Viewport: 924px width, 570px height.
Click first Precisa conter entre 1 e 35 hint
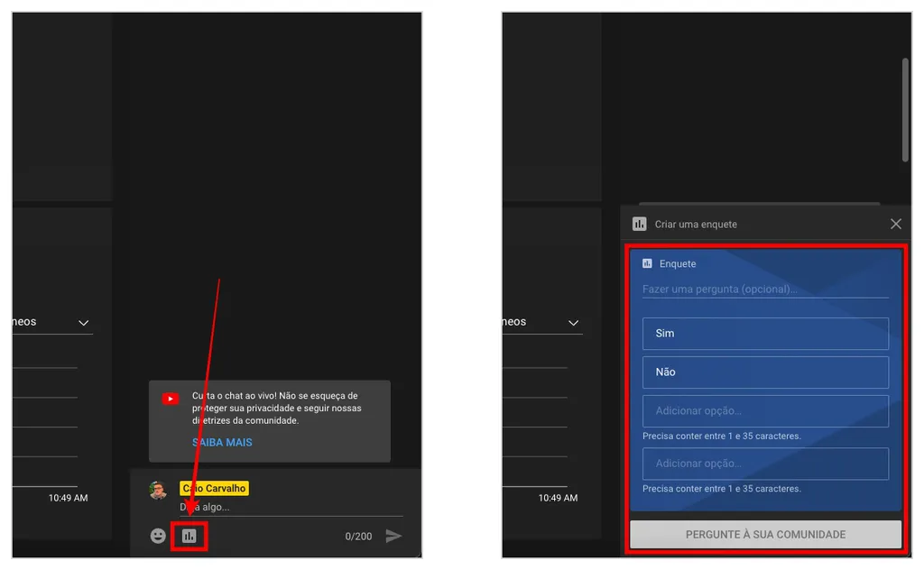(x=722, y=436)
